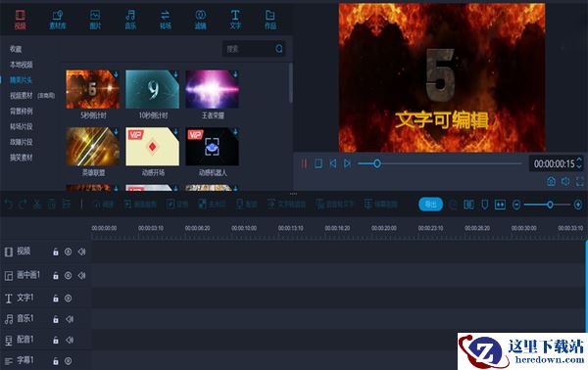Open the 滤镜 filters tab
Image resolution: width=588 pixels, height=370 pixels.
coord(200,20)
